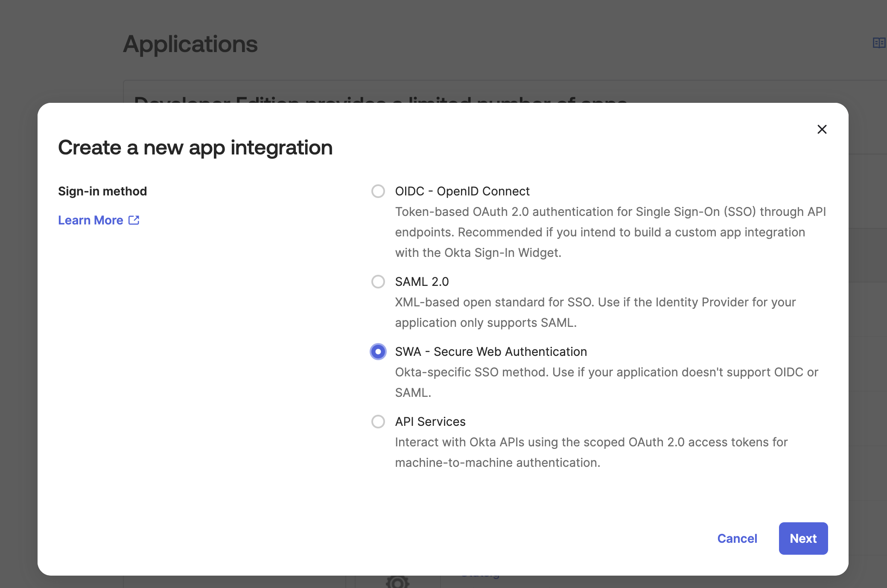Click the Sign-in method heading
The width and height of the screenshot is (887, 588).
(102, 191)
